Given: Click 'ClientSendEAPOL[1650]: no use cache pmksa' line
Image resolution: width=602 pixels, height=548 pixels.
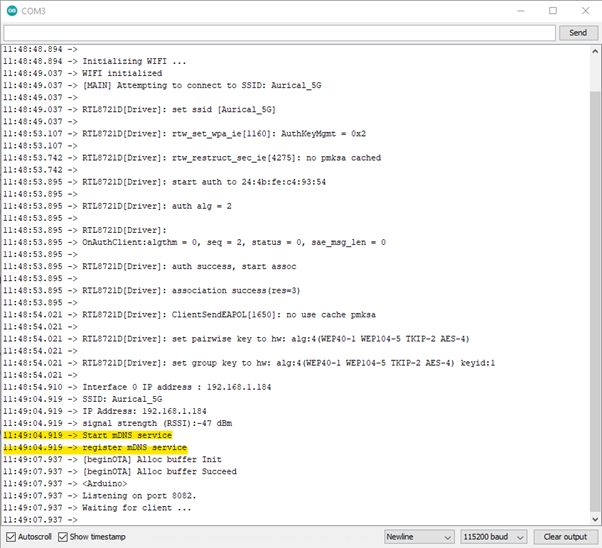Looking at the screenshot, I should pos(189,315).
